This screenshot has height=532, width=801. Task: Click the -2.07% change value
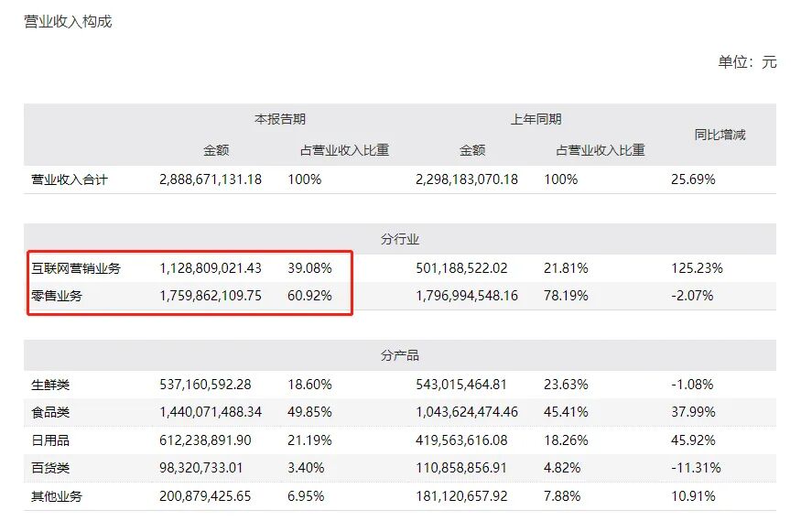tap(692, 296)
